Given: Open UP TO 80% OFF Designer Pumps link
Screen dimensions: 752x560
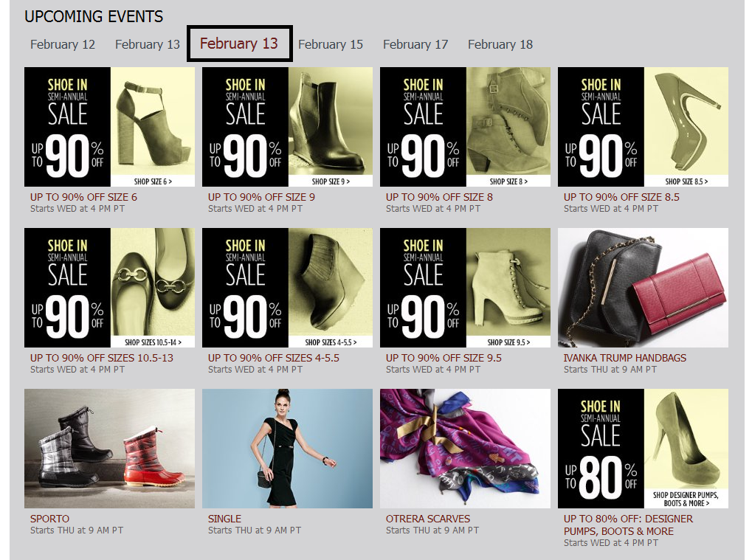Looking at the screenshot, I should coord(628,525).
